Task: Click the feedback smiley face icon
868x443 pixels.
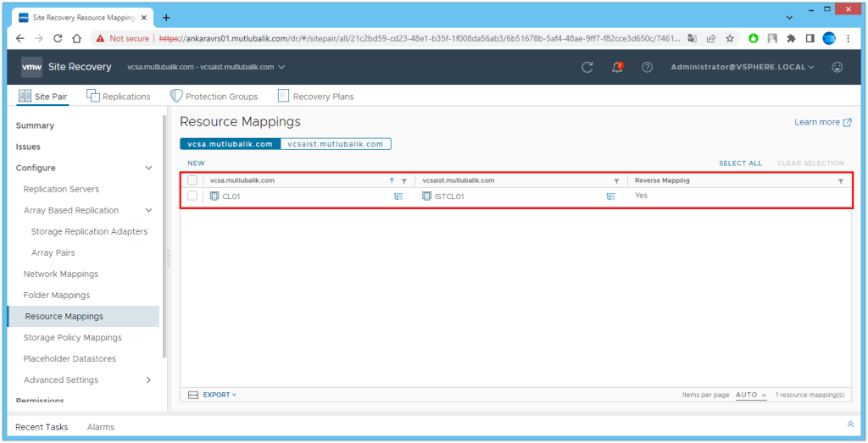Action: coord(837,67)
